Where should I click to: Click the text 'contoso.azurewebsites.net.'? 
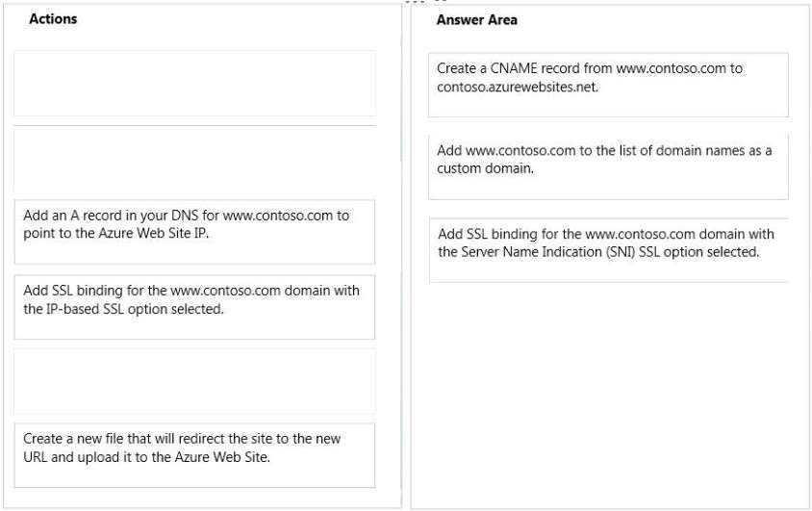[x=518, y=87]
